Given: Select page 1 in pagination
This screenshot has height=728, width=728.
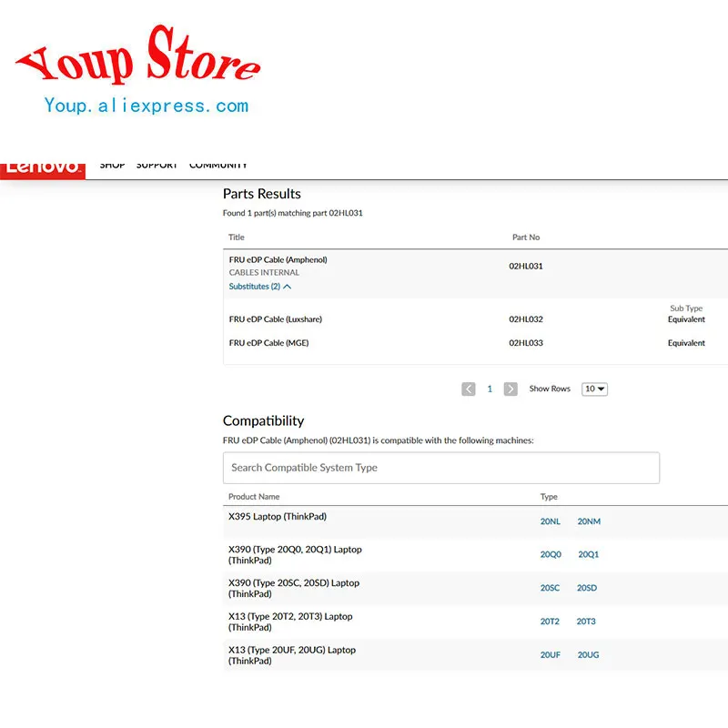Looking at the screenshot, I should [x=490, y=389].
